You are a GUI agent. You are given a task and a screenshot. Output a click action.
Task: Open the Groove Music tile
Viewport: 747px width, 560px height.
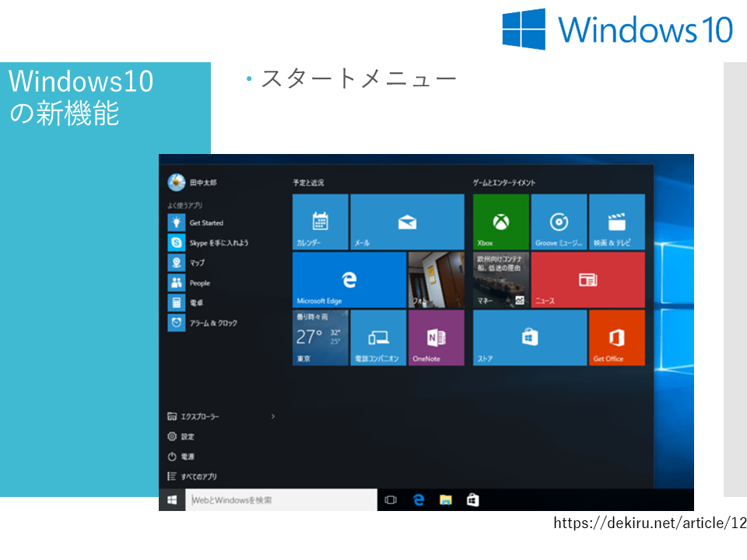pyautogui.click(x=559, y=222)
